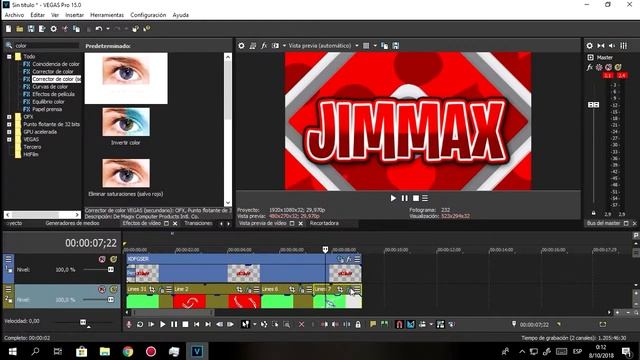Open the Vista previa quality dropdown
The image size is (640, 360).
[357, 46]
